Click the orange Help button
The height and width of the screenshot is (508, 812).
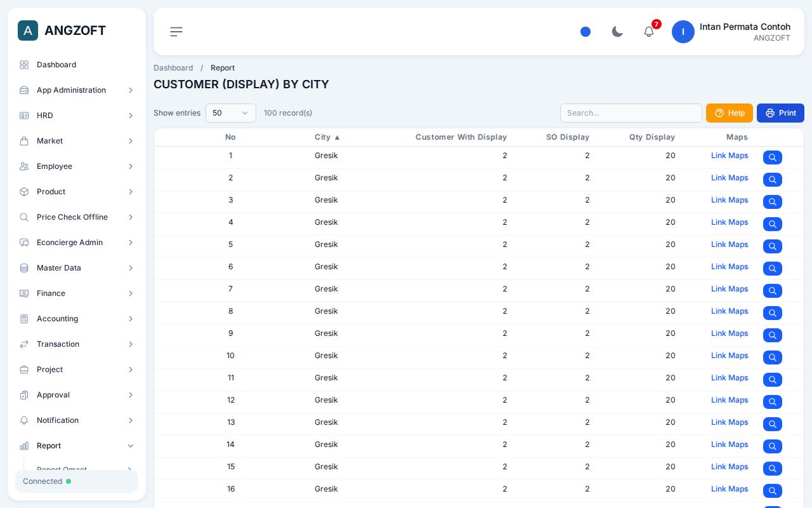pyautogui.click(x=730, y=113)
